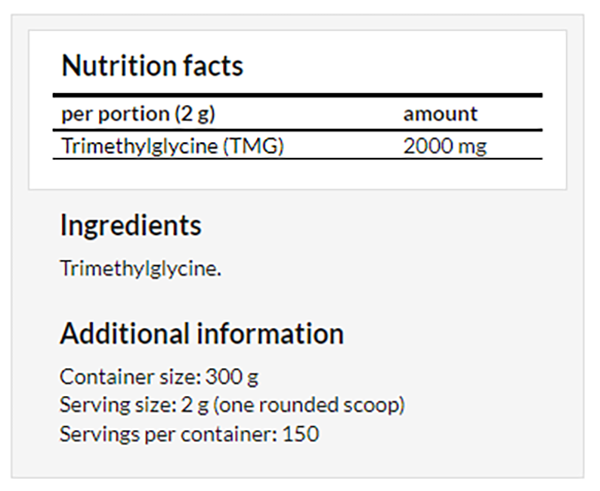Image resolution: width=600 pixels, height=491 pixels.
Task: Click the Additional information heading
Action: (202, 334)
